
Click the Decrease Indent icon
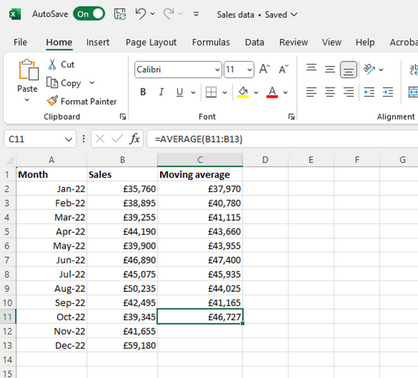pos(369,92)
